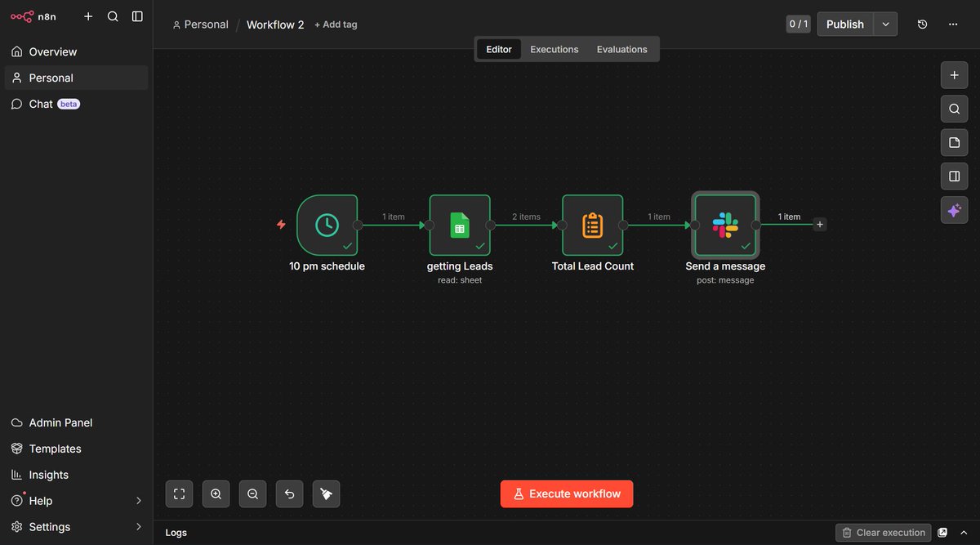This screenshot has width=980, height=545.
Task: Open Insights in the sidebar
Action: pyautogui.click(x=77, y=475)
